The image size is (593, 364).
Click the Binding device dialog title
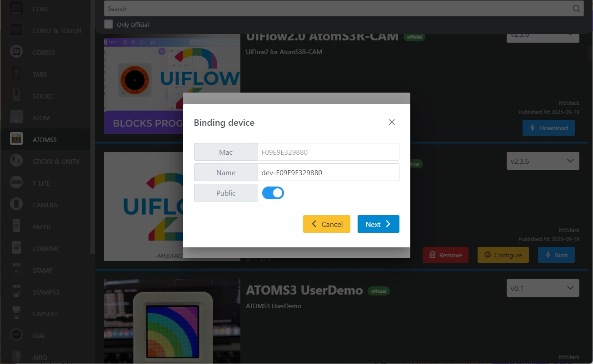pyautogui.click(x=224, y=123)
